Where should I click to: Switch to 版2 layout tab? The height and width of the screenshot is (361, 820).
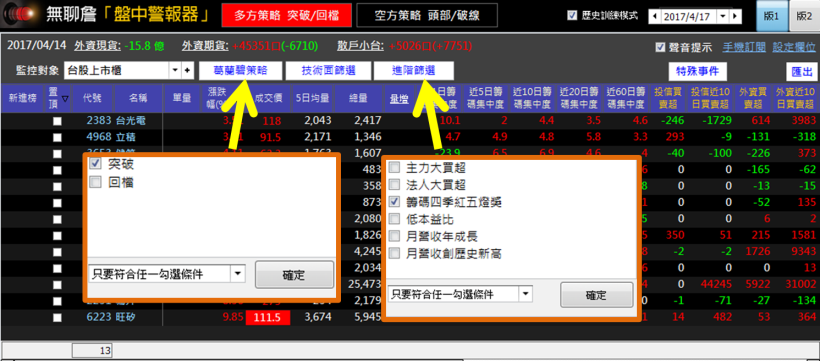tap(804, 16)
